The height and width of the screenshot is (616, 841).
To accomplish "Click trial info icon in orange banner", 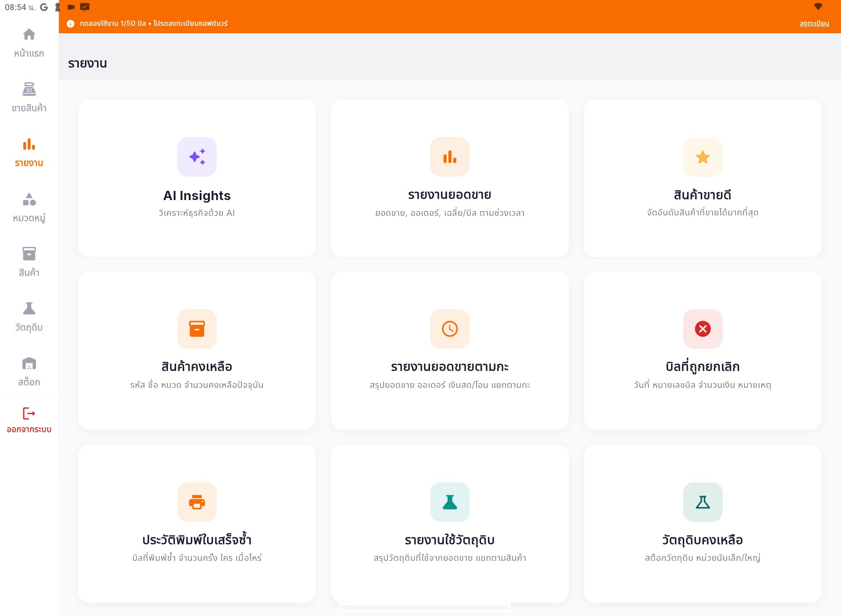I will [71, 24].
